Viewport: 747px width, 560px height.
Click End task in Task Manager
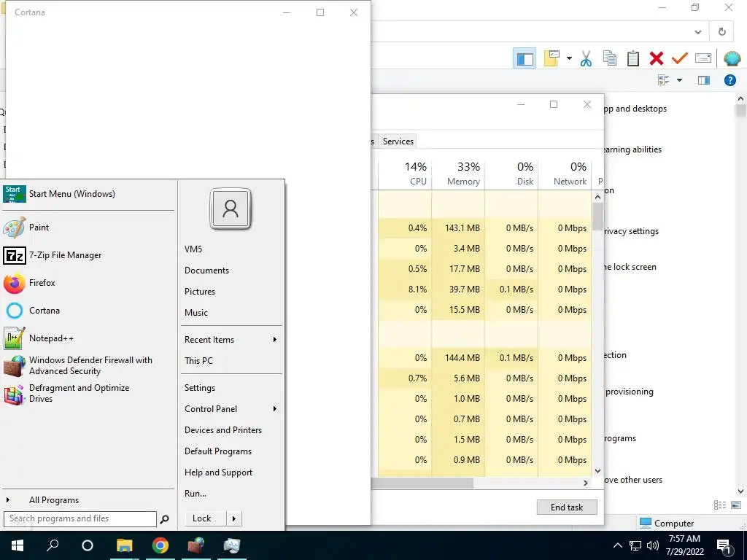click(x=566, y=507)
